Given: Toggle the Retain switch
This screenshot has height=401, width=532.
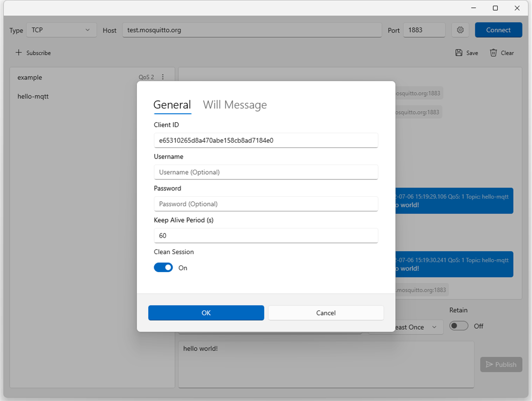Looking at the screenshot, I should pyautogui.click(x=459, y=326).
